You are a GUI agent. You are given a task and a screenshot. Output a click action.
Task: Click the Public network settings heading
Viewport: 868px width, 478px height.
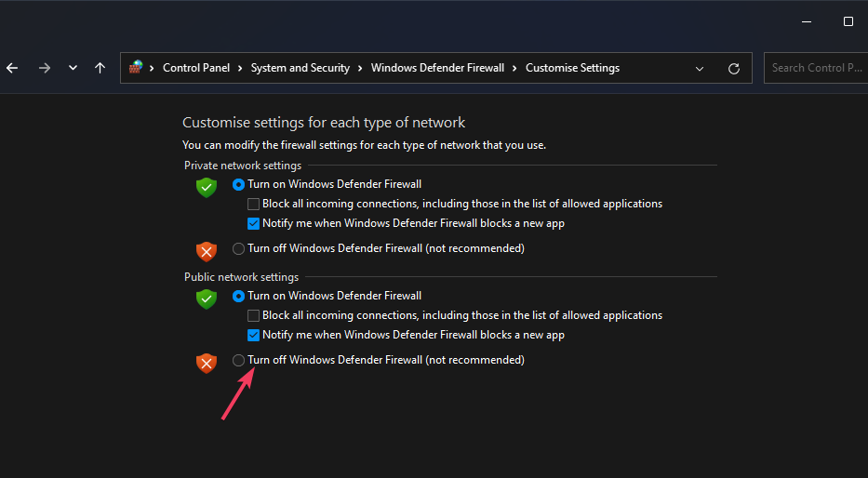241,277
